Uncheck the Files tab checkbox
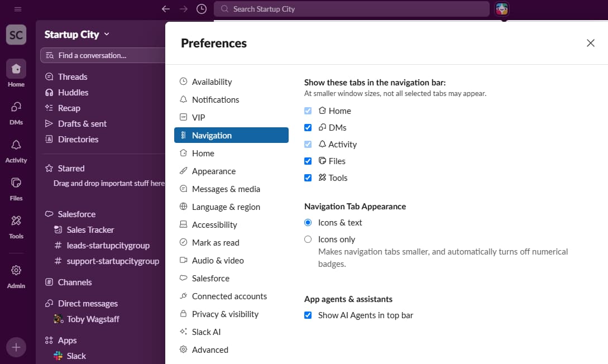The height and width of the screenshot is (364, 608). pos(308,161)
